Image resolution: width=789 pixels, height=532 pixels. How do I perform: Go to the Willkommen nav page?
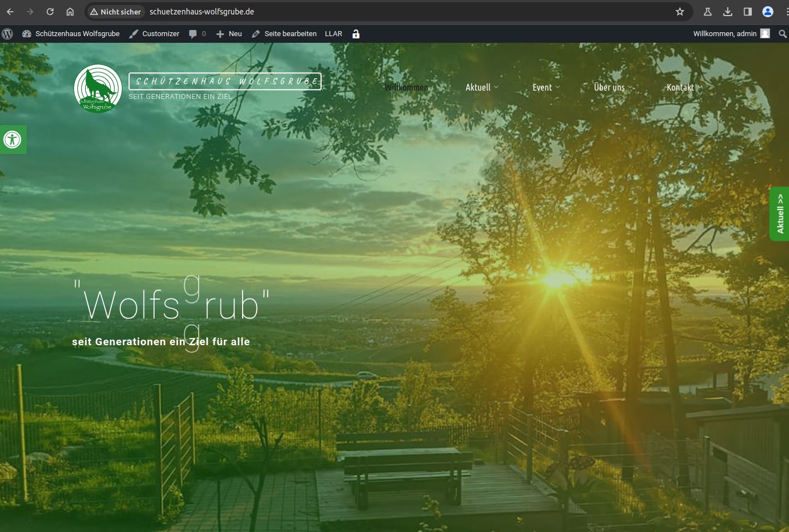coord(406,87)
